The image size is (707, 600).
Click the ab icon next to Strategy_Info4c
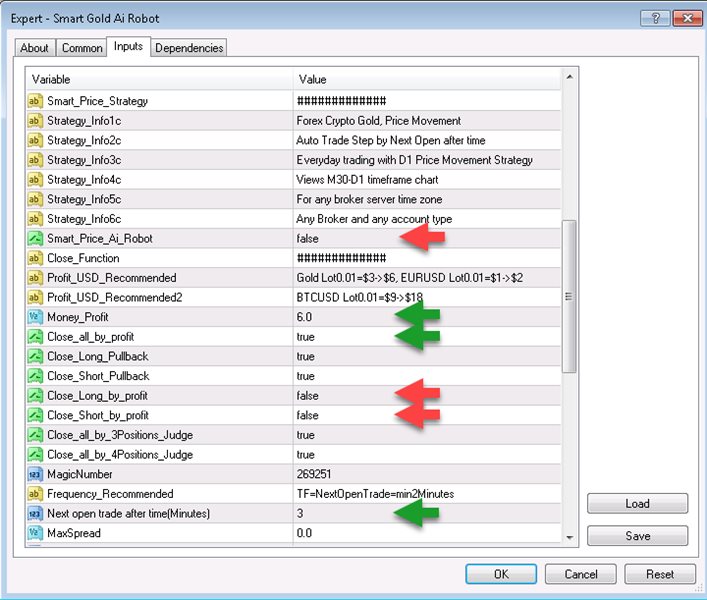coord(35,179)
